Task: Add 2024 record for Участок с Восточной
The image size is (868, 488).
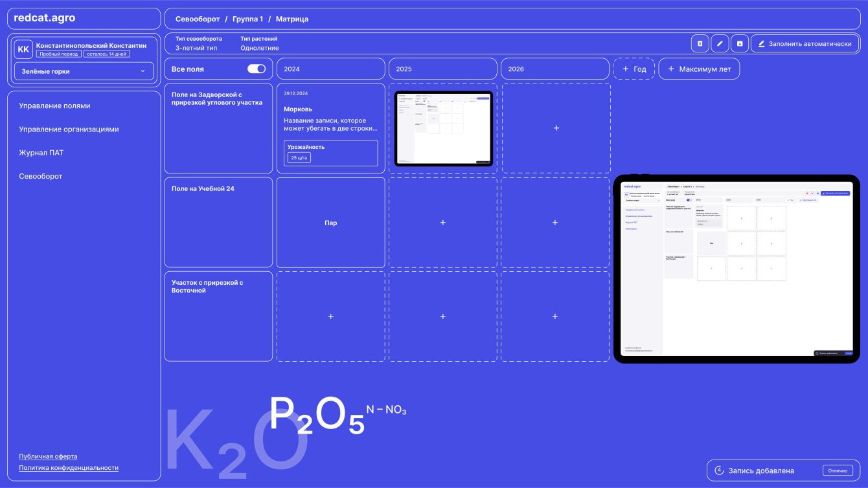Action: coord(330,316)
